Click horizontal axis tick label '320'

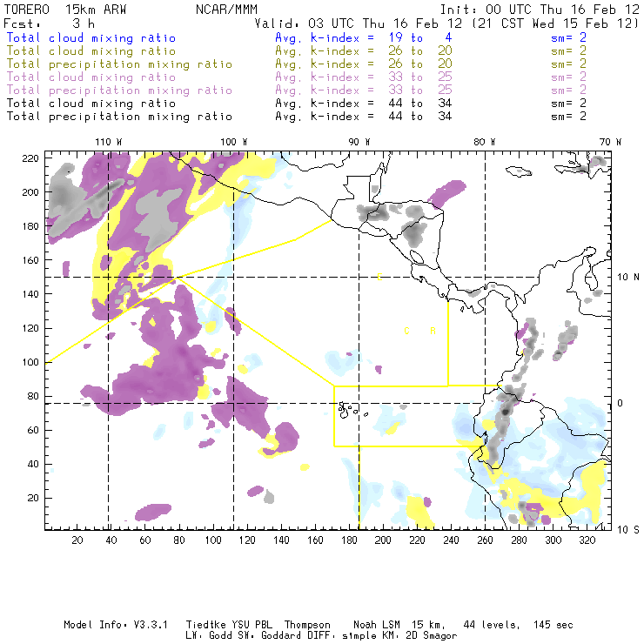[x=587, y=540]
